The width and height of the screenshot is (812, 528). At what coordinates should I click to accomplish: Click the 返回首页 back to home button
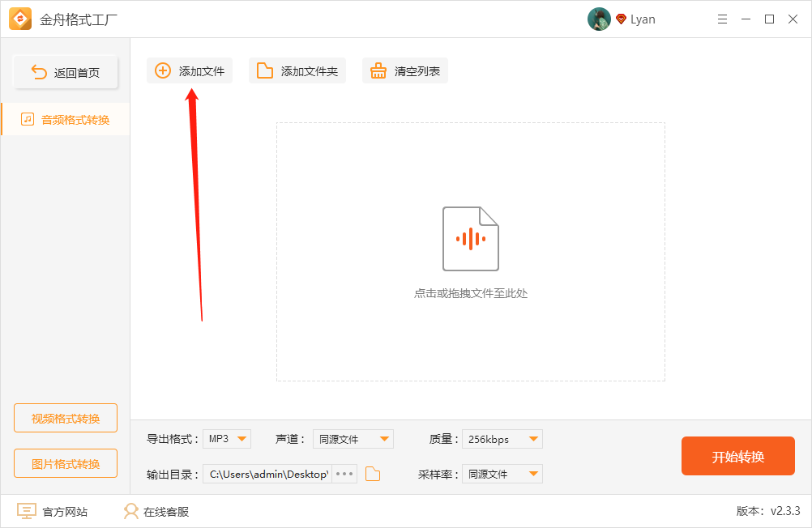[x=65, y=71]
